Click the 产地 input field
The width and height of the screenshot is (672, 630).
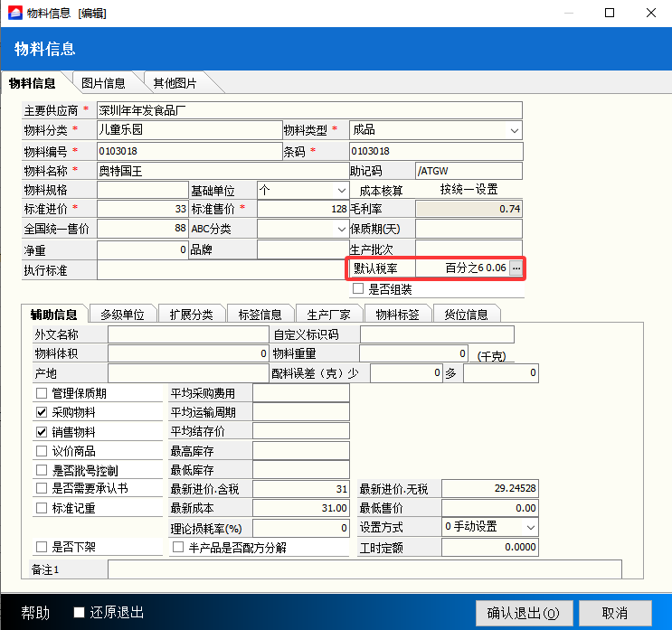coord(188,373)
